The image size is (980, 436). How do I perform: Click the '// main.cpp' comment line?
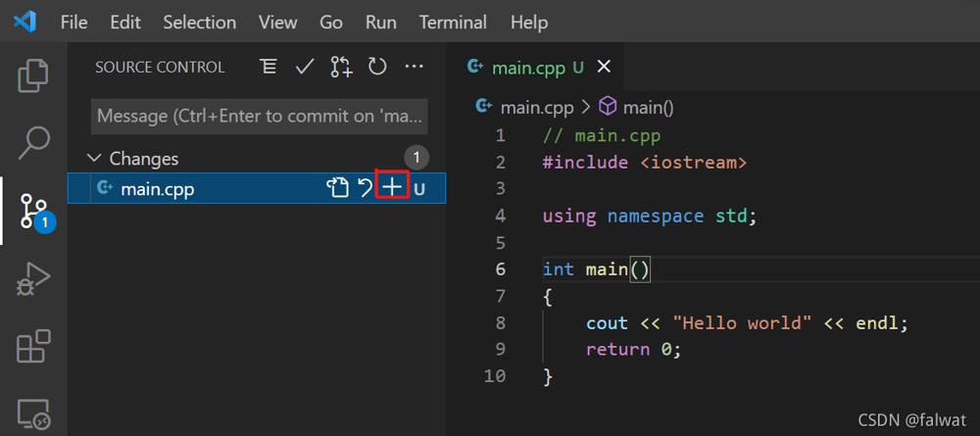(x=602, y=135)
